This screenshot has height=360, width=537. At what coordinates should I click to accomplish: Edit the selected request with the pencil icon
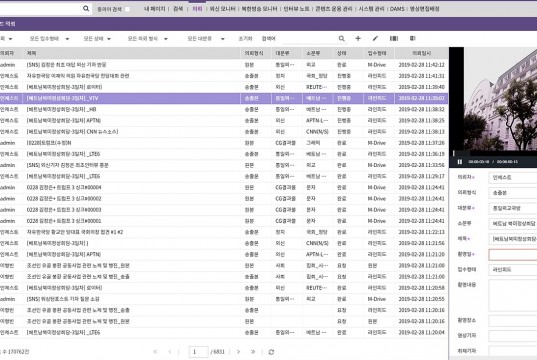375,38
